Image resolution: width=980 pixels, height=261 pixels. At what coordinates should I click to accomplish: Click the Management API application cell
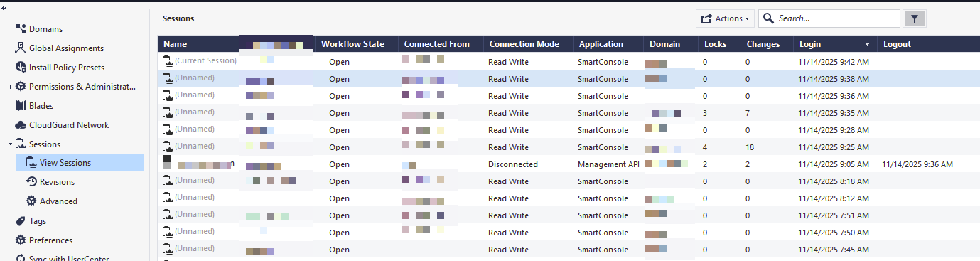click(x=608, y=164)
